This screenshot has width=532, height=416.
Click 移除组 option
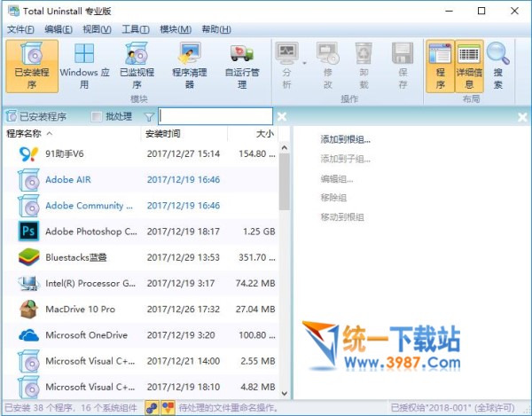(333, 198)
